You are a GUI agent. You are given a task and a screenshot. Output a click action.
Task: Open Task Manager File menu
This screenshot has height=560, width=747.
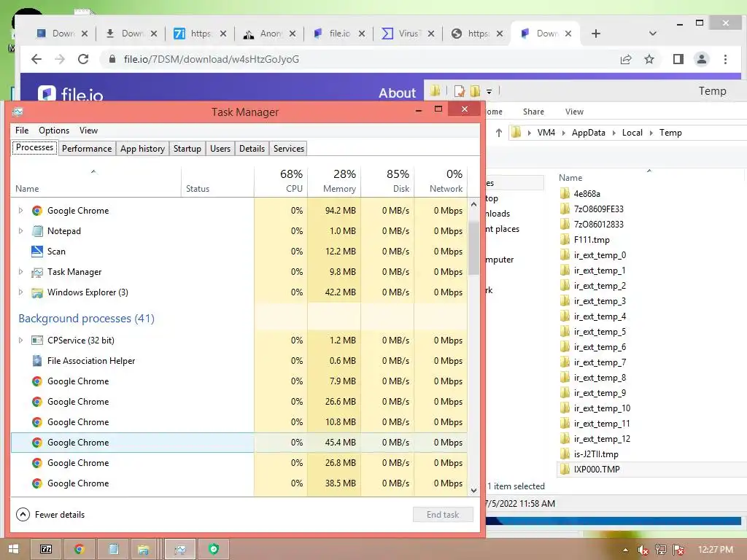22,131
